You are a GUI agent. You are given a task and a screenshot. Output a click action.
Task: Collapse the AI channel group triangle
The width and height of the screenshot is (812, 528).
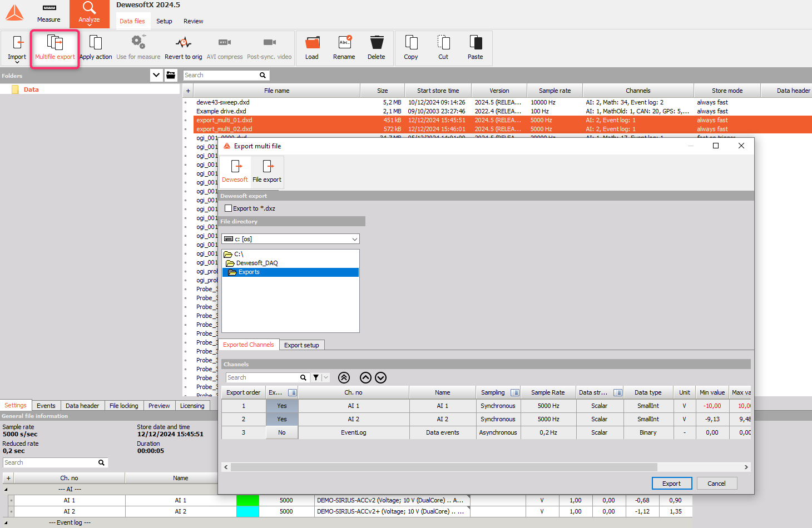pyautogui.click(x=6, y=490)
